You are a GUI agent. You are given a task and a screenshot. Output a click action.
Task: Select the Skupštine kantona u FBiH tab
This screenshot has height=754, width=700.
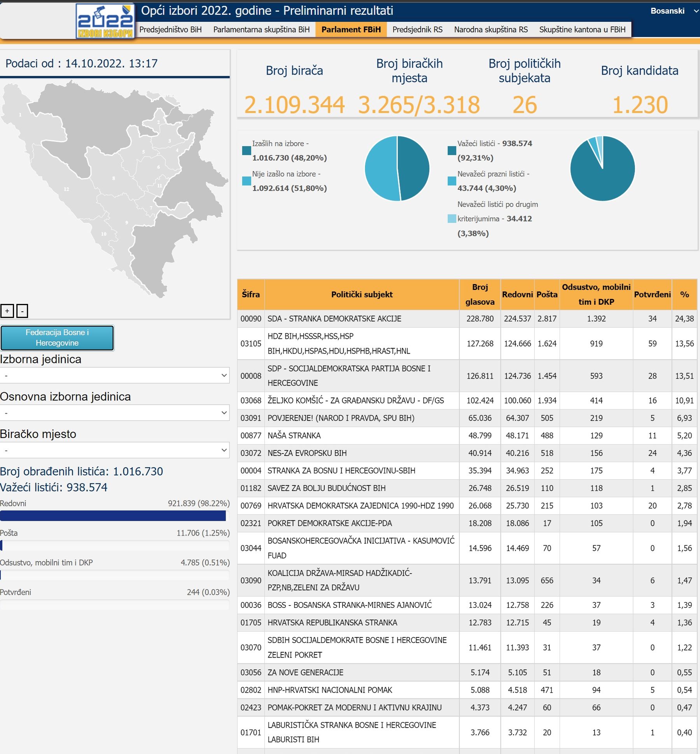tap(582, 30)
